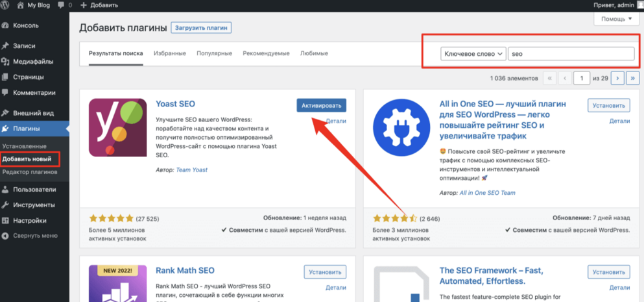Open the Плагины sidebar menu
The height and width of the screenshot is (302, 644).
(34, 129)
